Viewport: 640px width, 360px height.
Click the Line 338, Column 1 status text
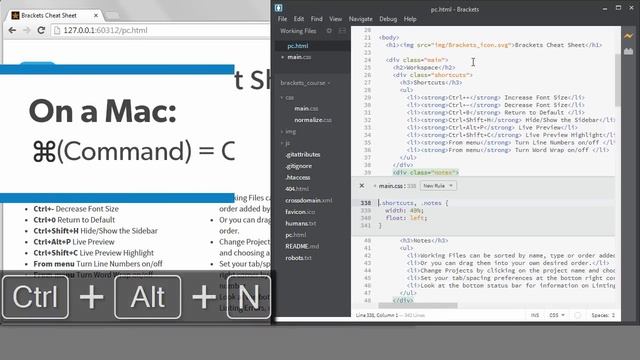click(x=376, y=315)
